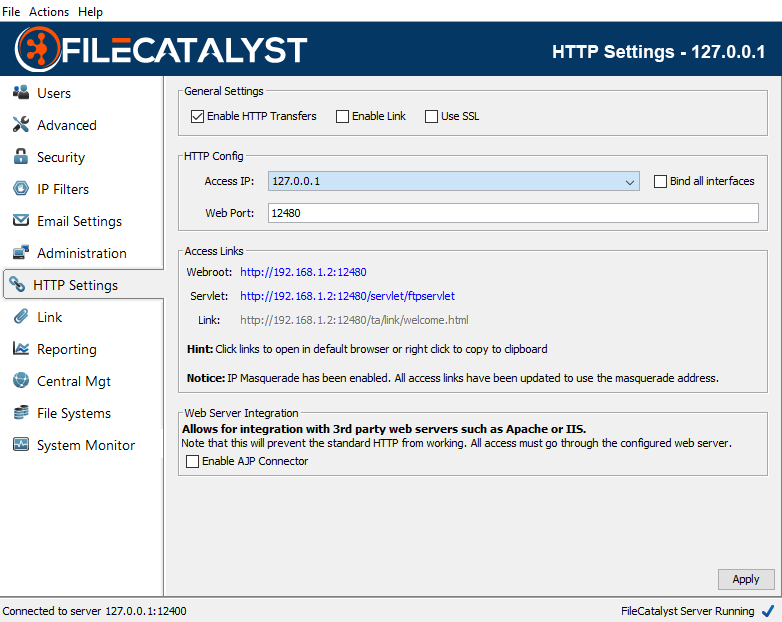Open the Central Mgt section label

(x=74, y=382)
